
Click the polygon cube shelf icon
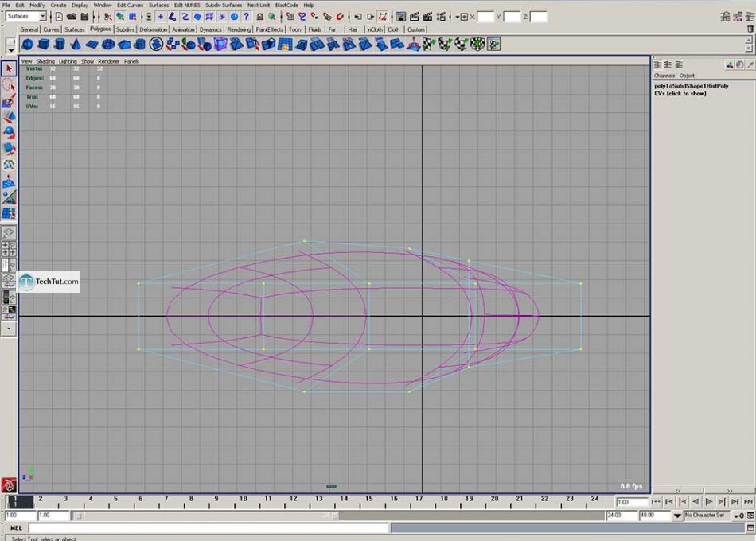(44, 45)
